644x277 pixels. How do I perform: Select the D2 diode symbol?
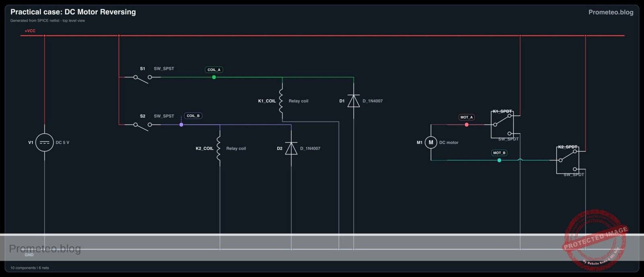291,148
